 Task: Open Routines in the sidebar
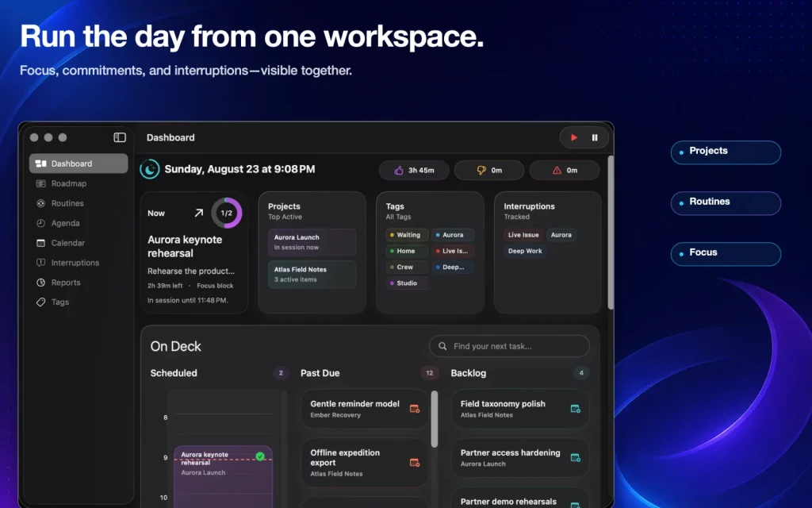(x=79, y=203)
